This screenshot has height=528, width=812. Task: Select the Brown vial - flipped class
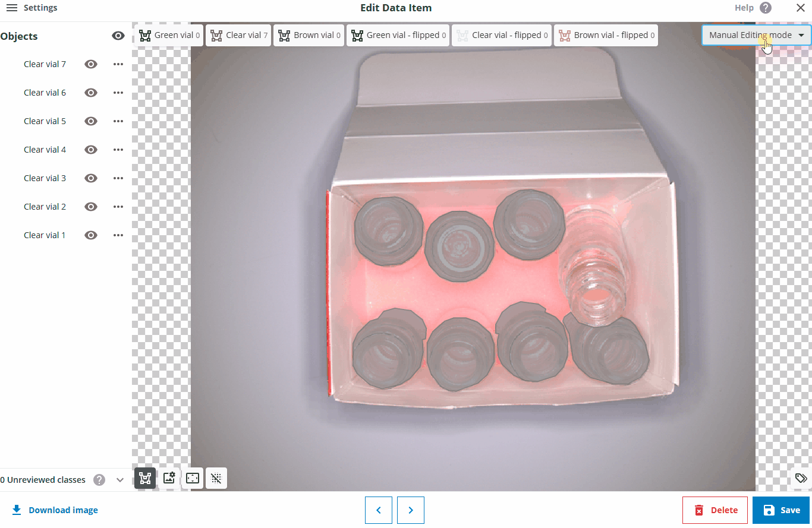(x=606, y=35)
